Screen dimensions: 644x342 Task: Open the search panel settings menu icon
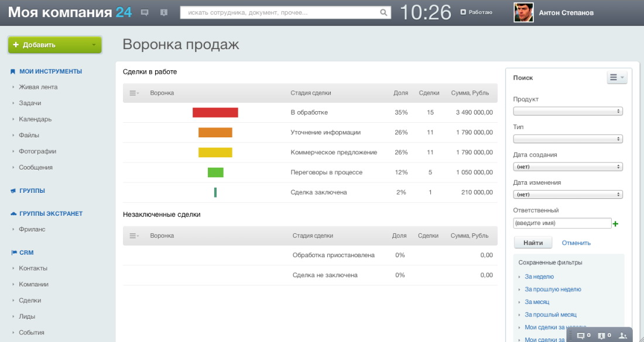(x=616, y=77)
